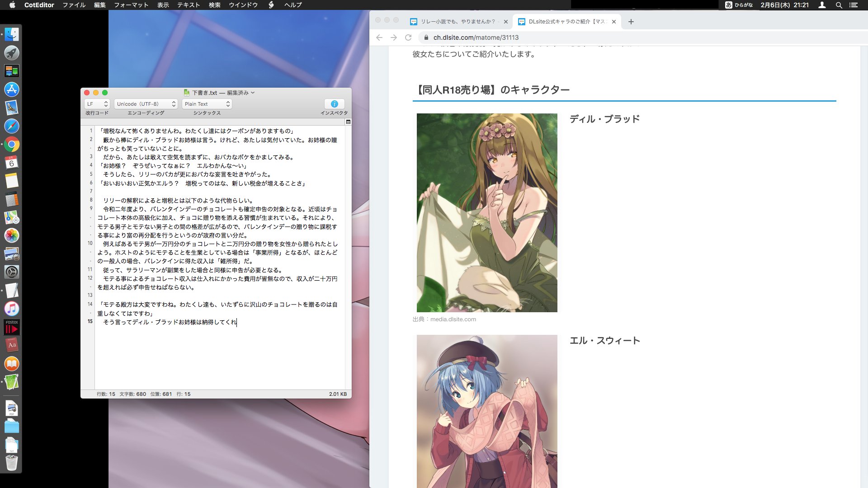This screenshot has height=488, width=868.
Task: Open the Books app in Dock
Action: 12,364
